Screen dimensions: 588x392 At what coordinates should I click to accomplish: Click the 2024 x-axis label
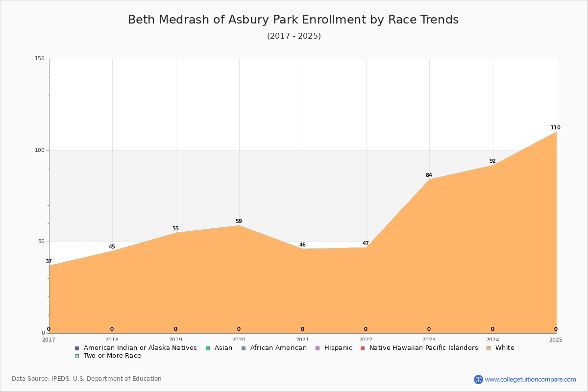click(x=492, y=340)
